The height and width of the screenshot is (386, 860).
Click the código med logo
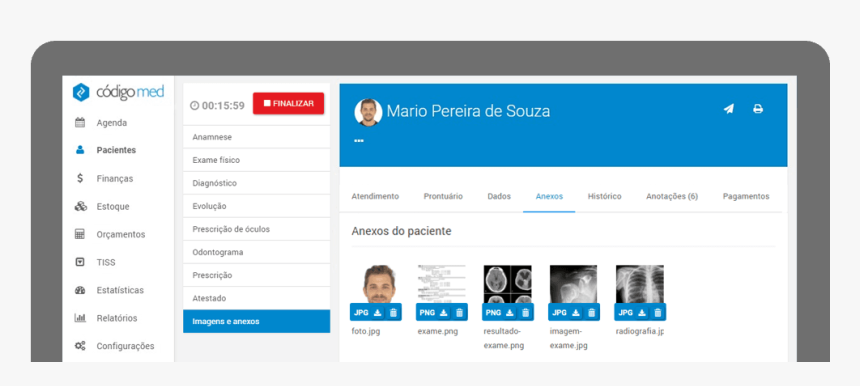coord(118,92)
